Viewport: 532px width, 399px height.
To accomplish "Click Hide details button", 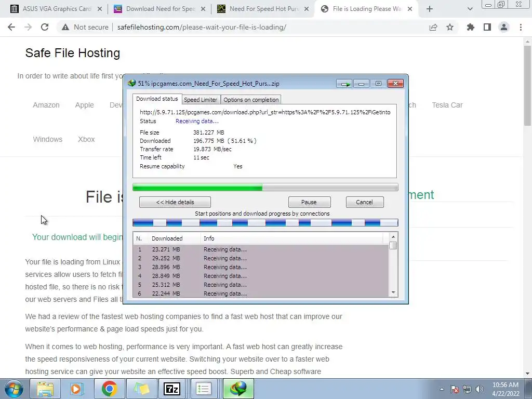I will click(x=175, y=202).
